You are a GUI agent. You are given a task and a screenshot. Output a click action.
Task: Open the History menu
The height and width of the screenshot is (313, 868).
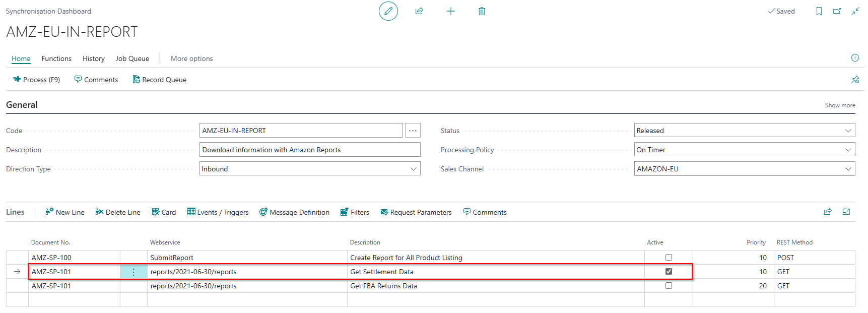coord(94,58)
